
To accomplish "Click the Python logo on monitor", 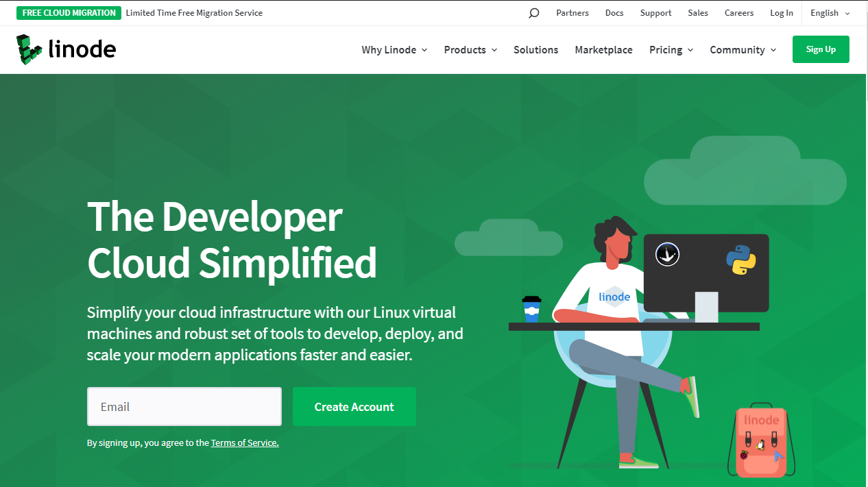I will (x=740, y=260).
